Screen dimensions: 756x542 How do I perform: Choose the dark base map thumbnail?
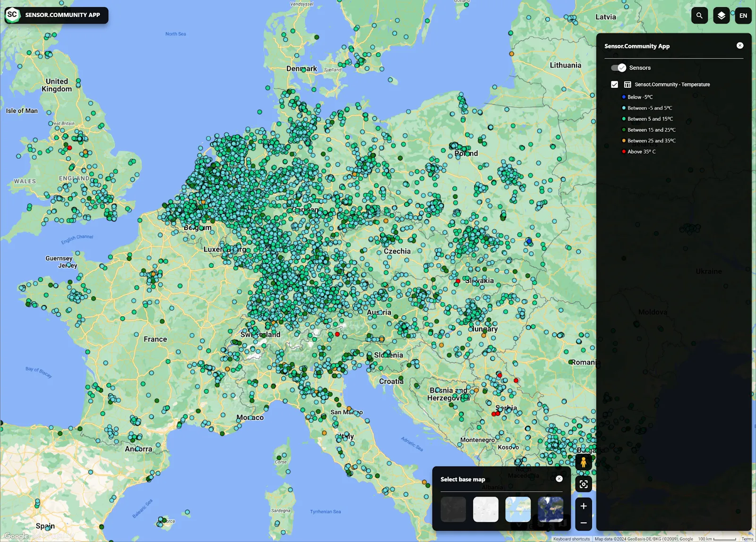(453, 509)
